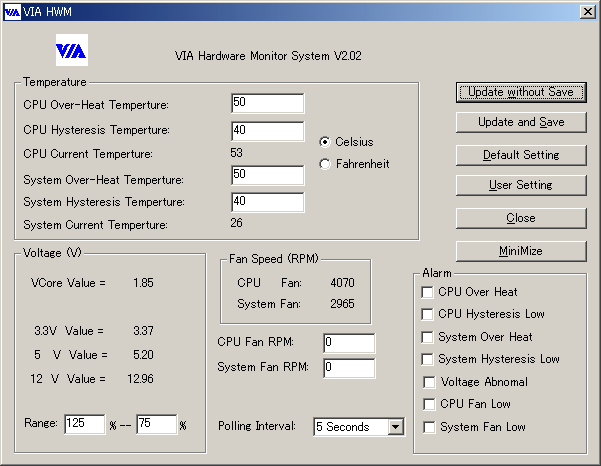Click the 12V value 12.96

click(140, 379)
